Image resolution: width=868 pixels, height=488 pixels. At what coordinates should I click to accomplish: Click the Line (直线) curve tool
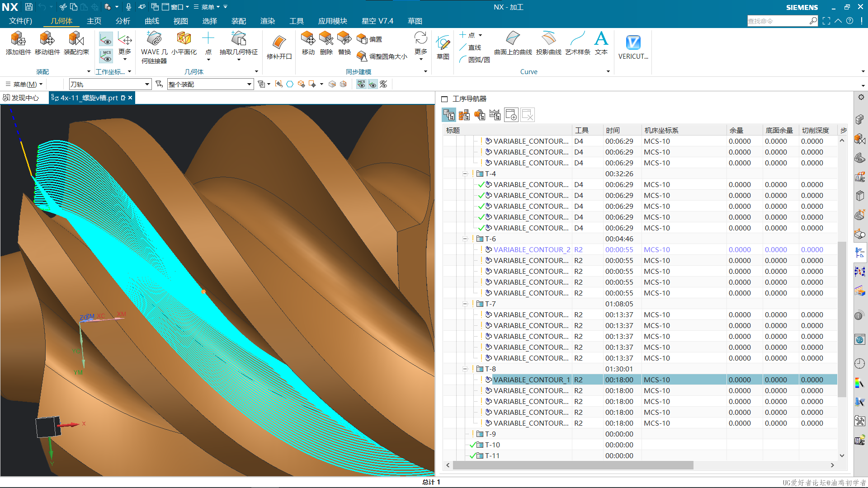pos(470,47)
